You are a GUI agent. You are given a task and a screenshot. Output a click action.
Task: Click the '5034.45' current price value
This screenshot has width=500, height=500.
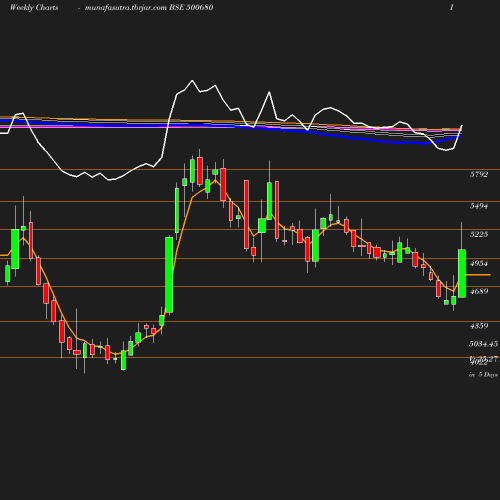click(x=483, y=344)
